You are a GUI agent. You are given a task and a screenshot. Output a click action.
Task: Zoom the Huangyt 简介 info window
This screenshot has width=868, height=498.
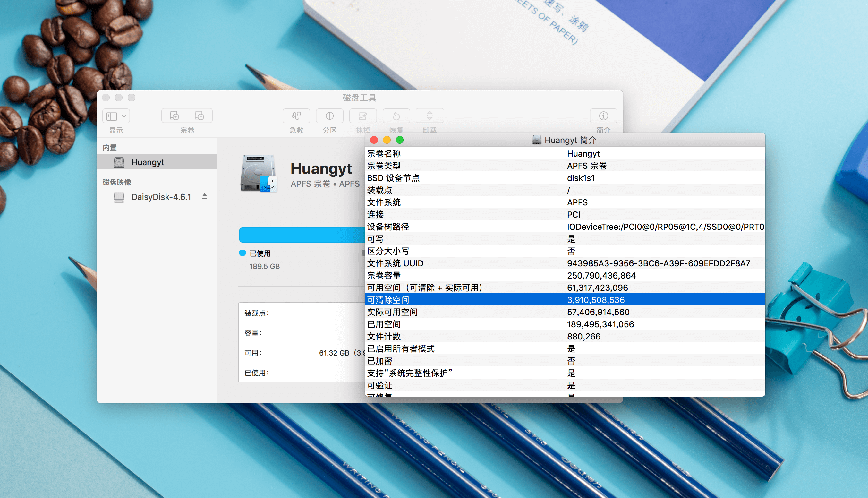click(x=400, y=140)
